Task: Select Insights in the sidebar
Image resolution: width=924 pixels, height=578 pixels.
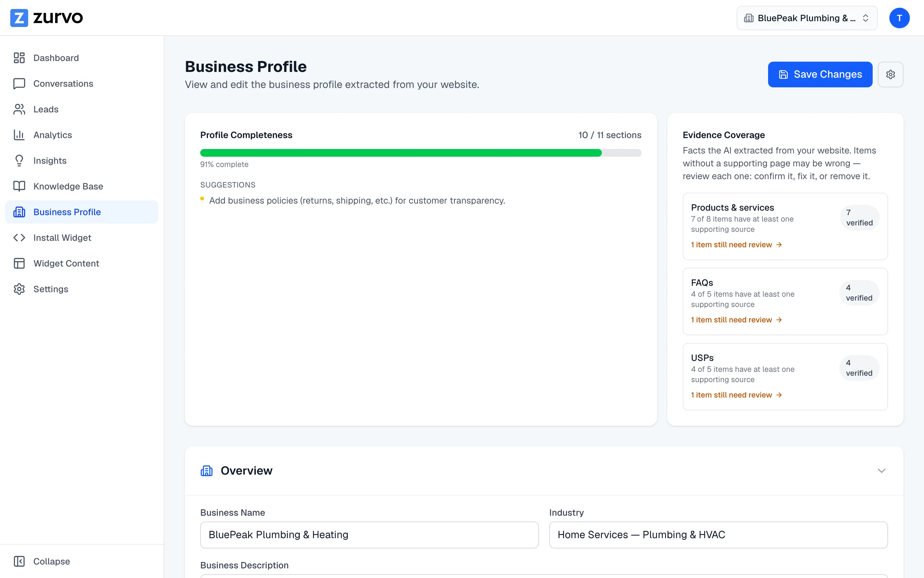Action: (82, 161)
